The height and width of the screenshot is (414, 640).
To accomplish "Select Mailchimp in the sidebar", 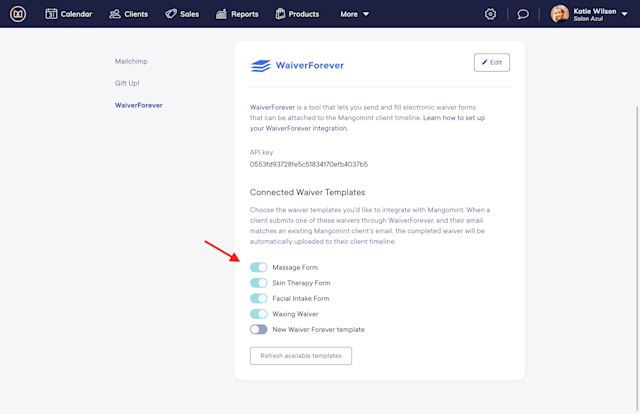I will point(131,61).
